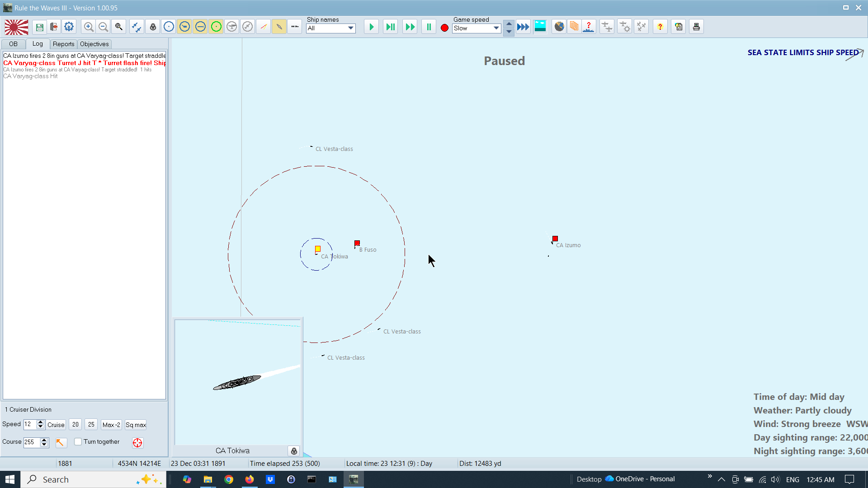Click the dotted line toolbar icon
The image size is (868, 488).
click(295, 27)
